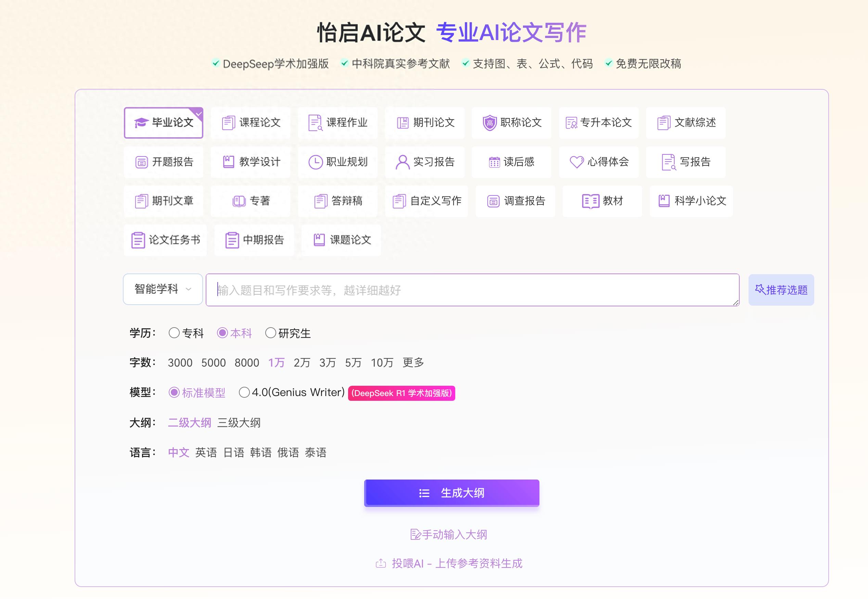
Task: Open the 智能学科 subject dropdown
Action: (x=163, y=289)
